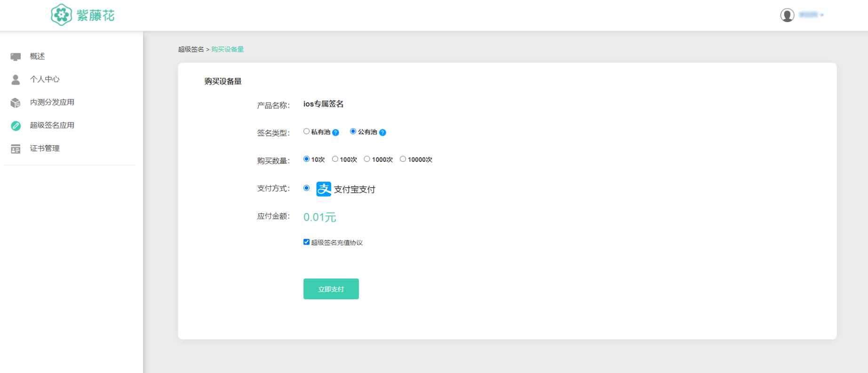Uncheck the 超级签名充值协议 checkbox
This screenshot has height=373, width=868.
point(306,242)
